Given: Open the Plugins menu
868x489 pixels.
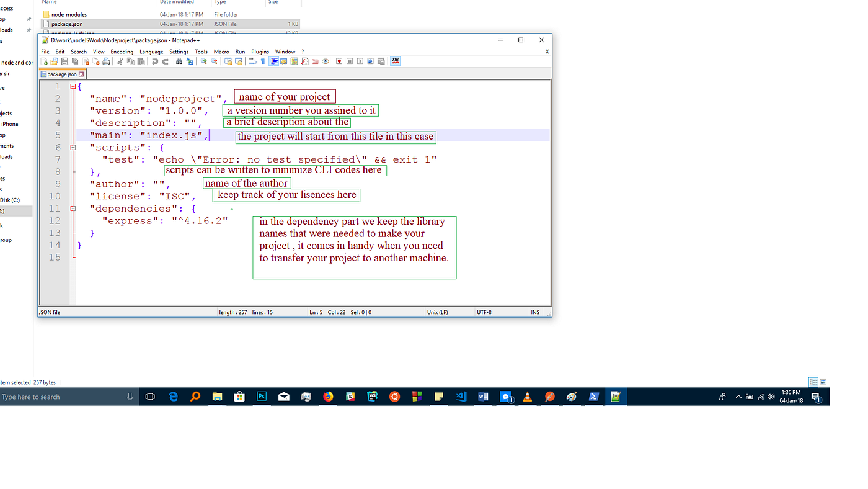Looking at the screenshot, I should (260, 52).
